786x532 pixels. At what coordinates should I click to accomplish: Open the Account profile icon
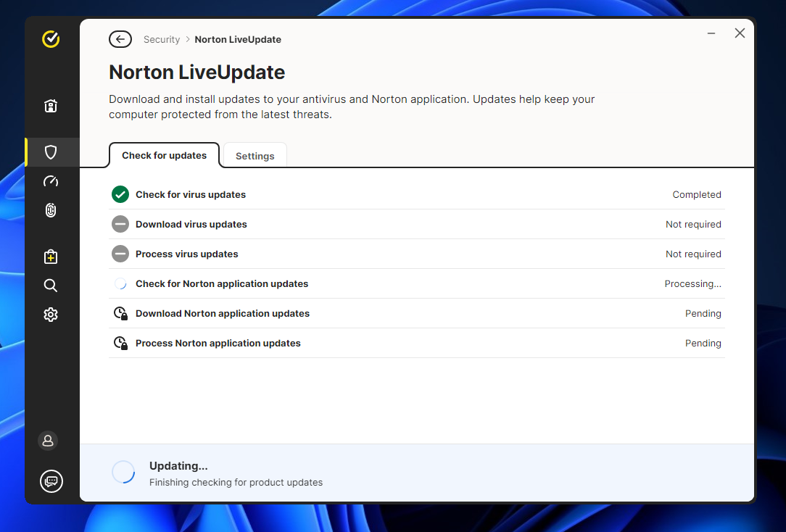point(48,441)
